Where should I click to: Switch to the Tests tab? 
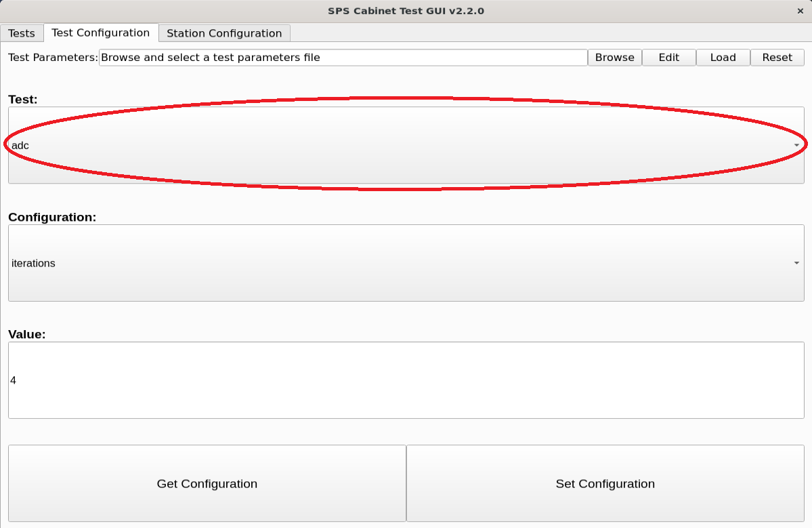[x=22, y=33]
